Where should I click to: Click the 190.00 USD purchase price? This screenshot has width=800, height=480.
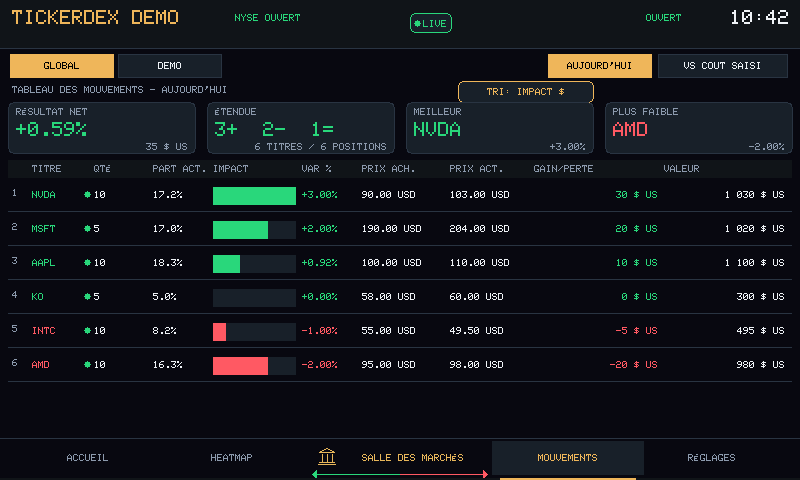click(x=391, y=229)
